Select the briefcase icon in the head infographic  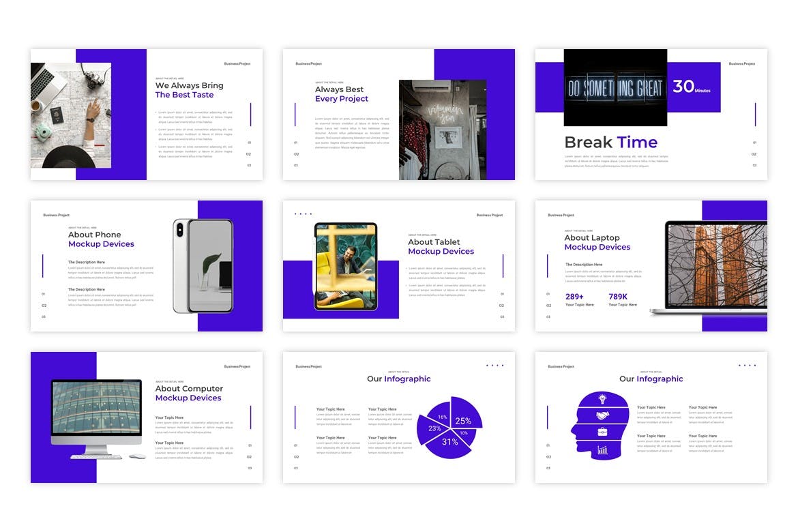click(603, 432)
